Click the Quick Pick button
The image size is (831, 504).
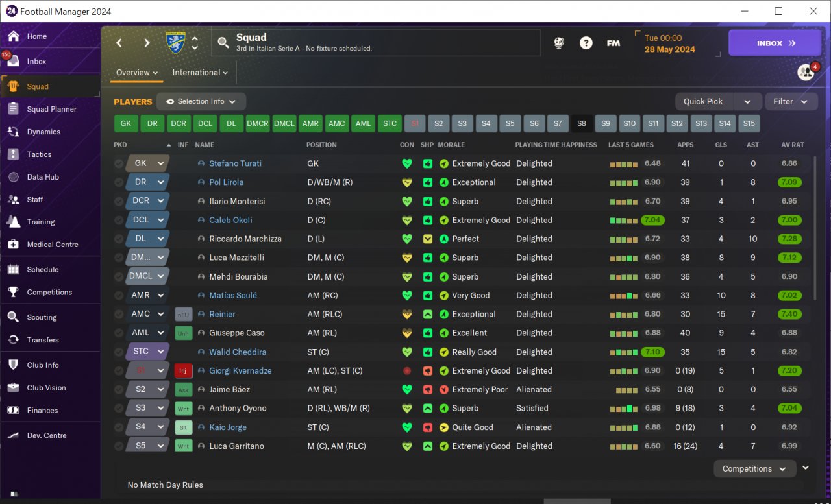[704, 102]
